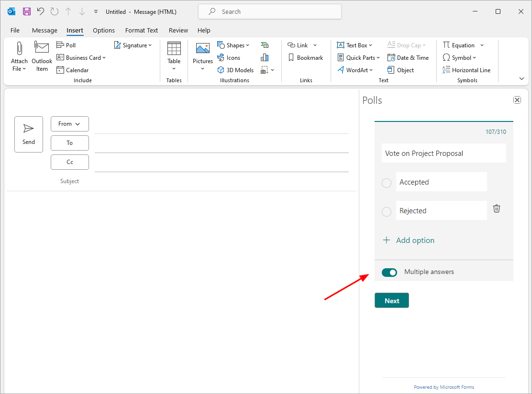The image size is (532, 394).
Task: Expand the Quick Parts dropdown
Action: click(x=359, y=57)
